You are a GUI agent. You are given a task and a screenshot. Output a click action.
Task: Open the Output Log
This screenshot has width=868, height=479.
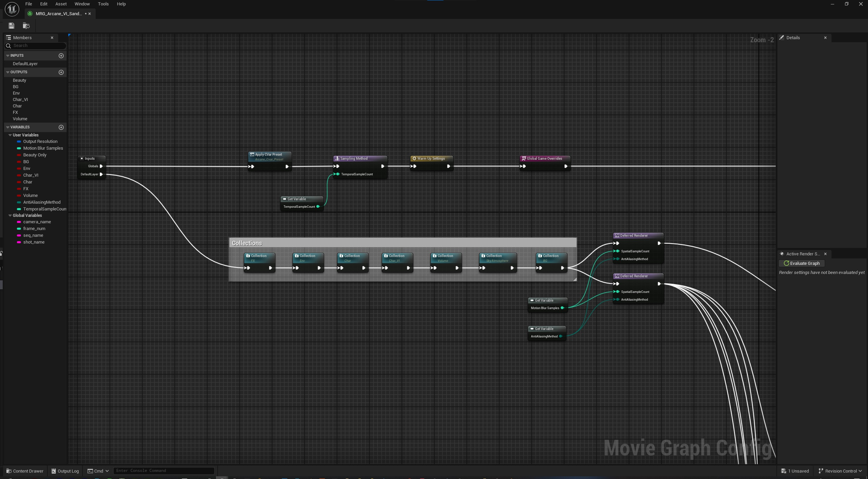click(x=65, y=471)
